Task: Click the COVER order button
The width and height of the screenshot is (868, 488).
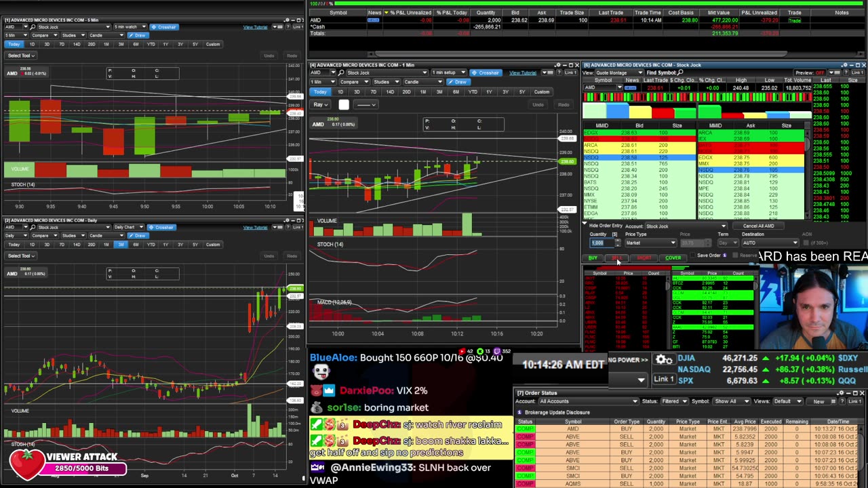Action: point(673,258)
